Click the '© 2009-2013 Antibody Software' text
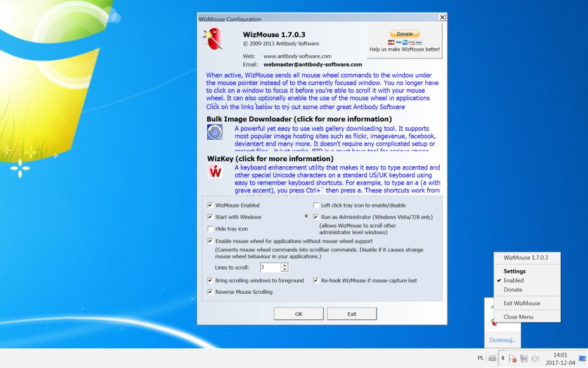Image resolution: width=588 pixels, height=368 pixels. (281, 44)
